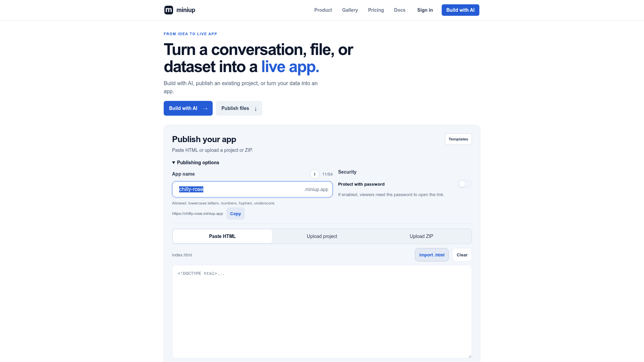Open Docs from the navigation
The height and width of the screenshot is (362, 644).
click(399, 10)
